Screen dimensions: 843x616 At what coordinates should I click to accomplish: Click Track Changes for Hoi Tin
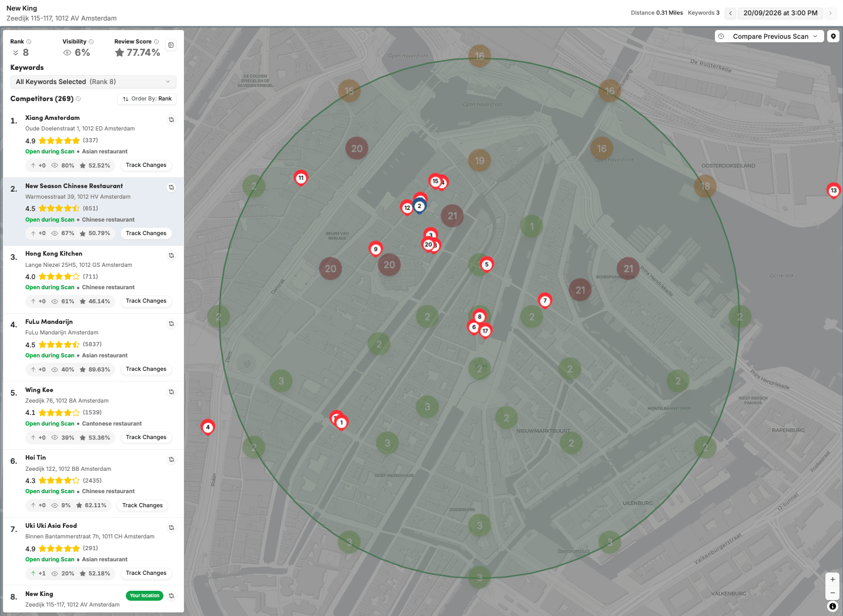[x=142, y=505]
